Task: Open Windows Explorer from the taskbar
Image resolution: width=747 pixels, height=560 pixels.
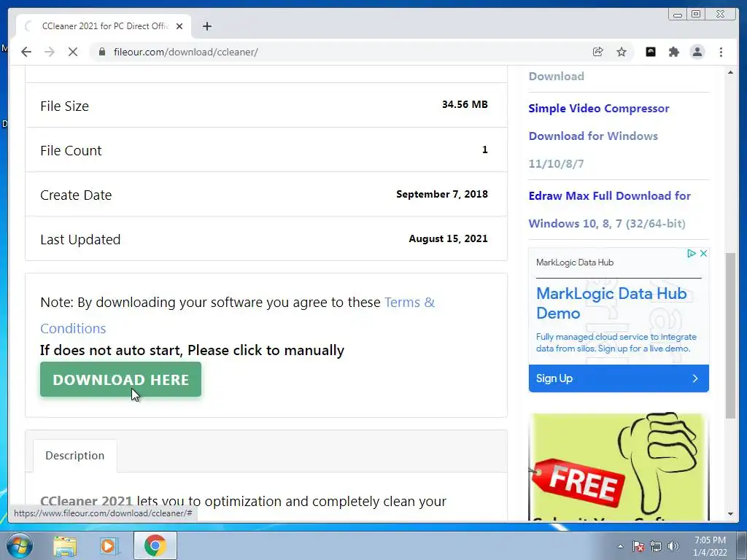Action: coord(65,545)
